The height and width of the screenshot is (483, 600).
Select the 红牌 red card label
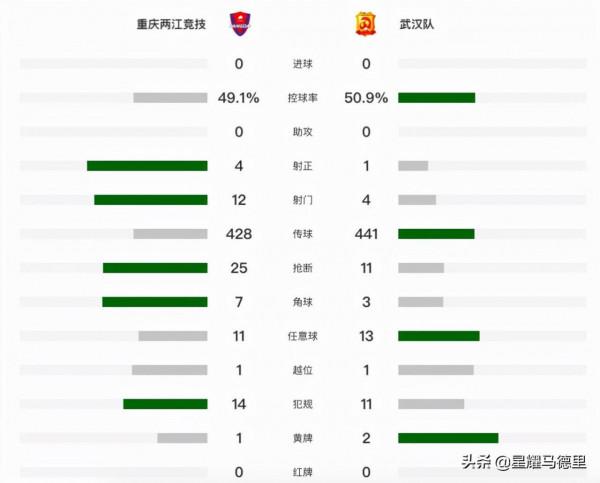(x=302, y=472)
